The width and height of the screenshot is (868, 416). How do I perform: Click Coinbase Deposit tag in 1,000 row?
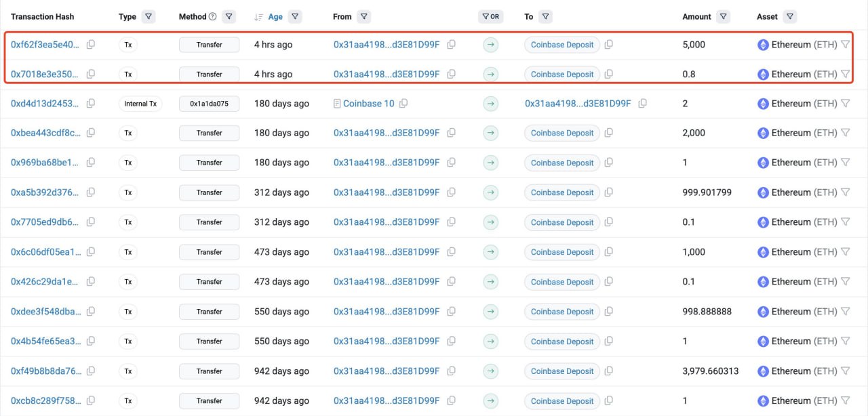[562, 252]
